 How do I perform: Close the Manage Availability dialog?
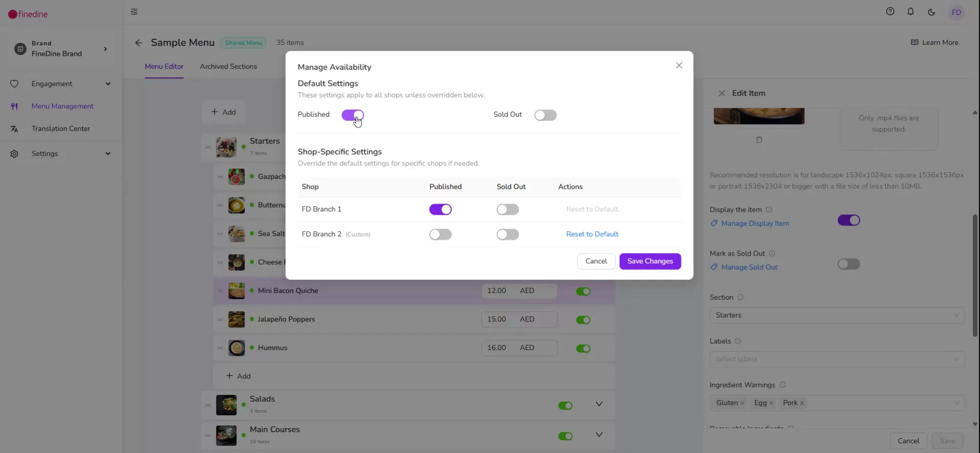pos(679,65)
